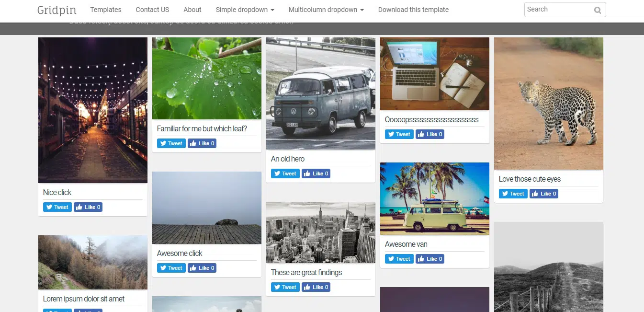Click the search magnifier icon

coord(597,10)
